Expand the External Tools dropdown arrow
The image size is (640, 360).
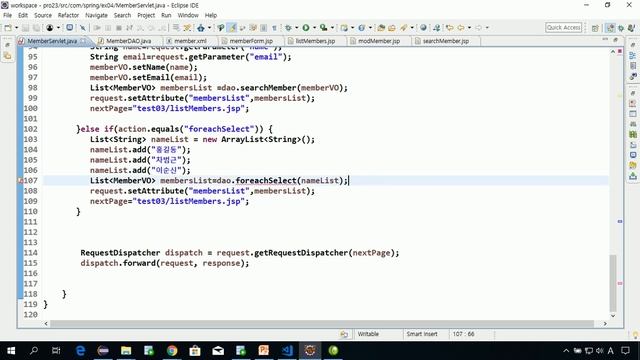(x=332, y=28)
